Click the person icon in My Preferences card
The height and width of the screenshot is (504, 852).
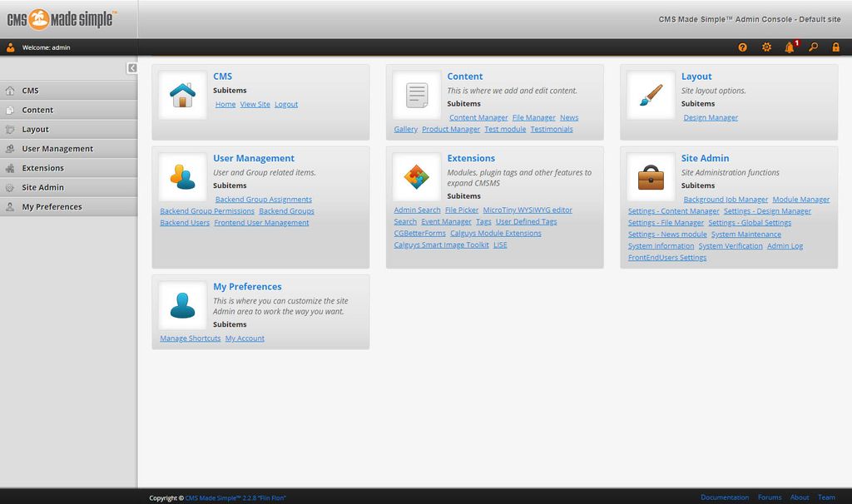pos(182,305)
